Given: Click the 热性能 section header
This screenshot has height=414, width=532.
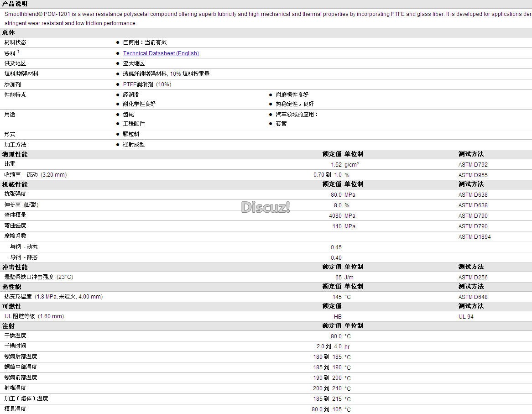Looking at the screenshot, I should click(12, 287).
